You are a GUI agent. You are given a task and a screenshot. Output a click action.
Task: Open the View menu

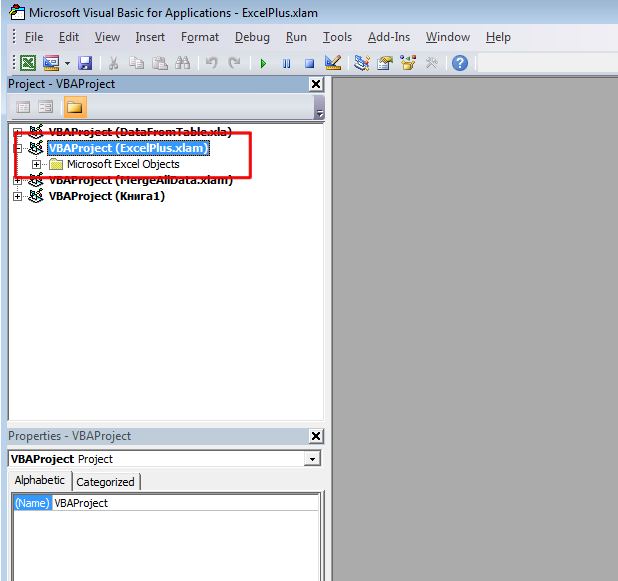click(107, 37)
